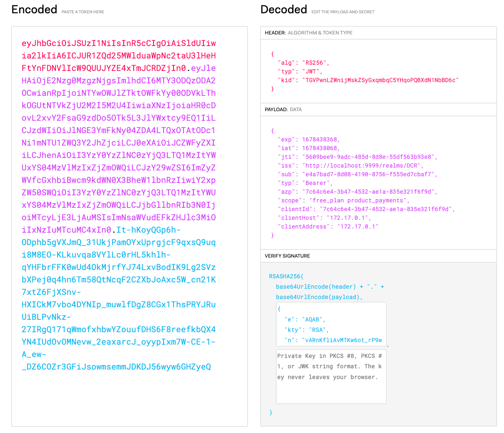Click the "clientAddress" payload line

[x=328, y=227]
